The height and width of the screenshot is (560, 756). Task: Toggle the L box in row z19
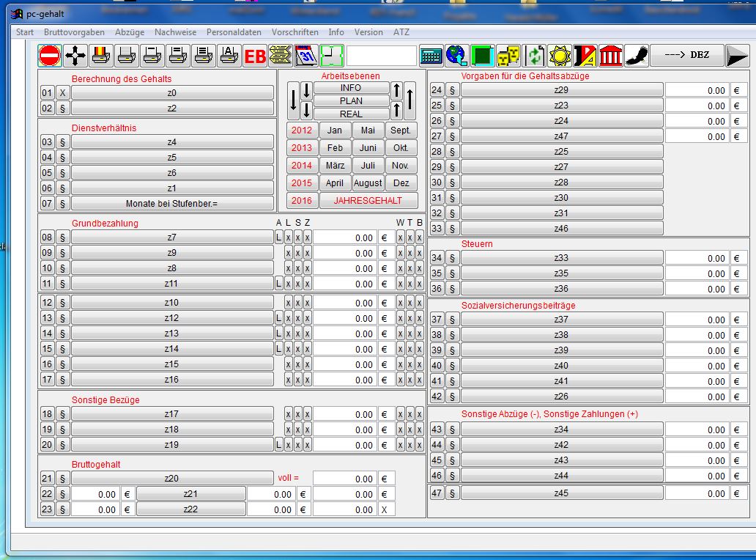[278, 445]
